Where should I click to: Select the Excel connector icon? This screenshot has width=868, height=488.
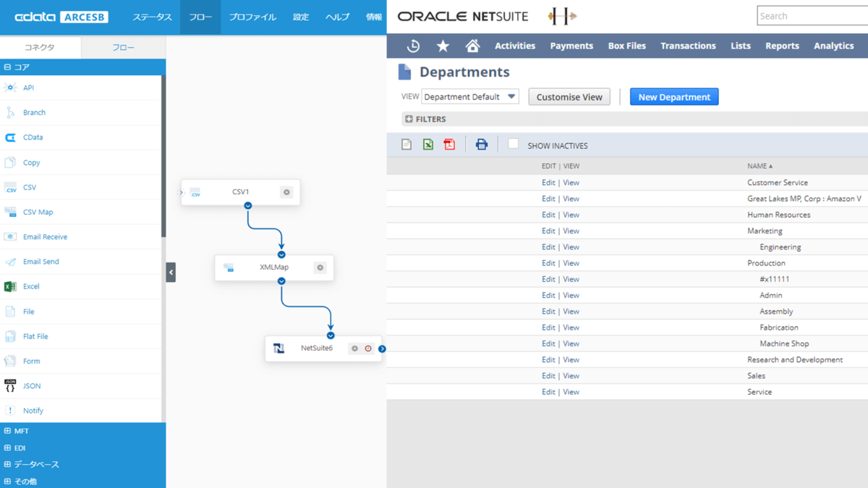10,286
